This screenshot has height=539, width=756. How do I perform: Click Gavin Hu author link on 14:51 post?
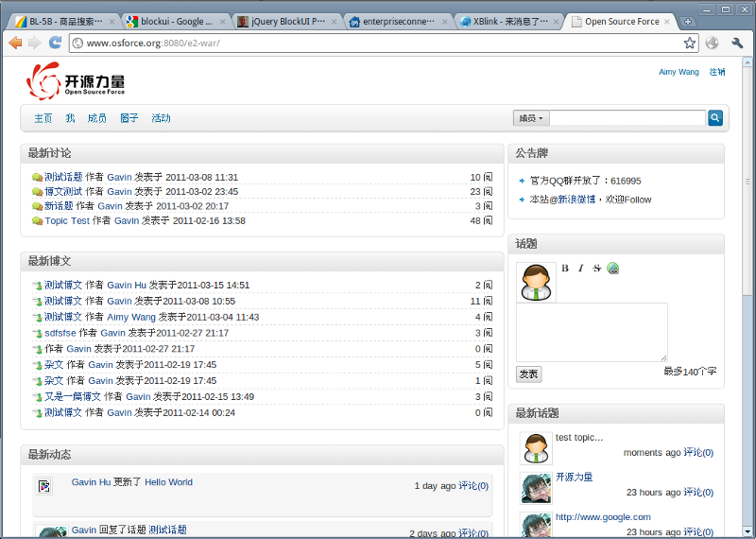[127, 286]
